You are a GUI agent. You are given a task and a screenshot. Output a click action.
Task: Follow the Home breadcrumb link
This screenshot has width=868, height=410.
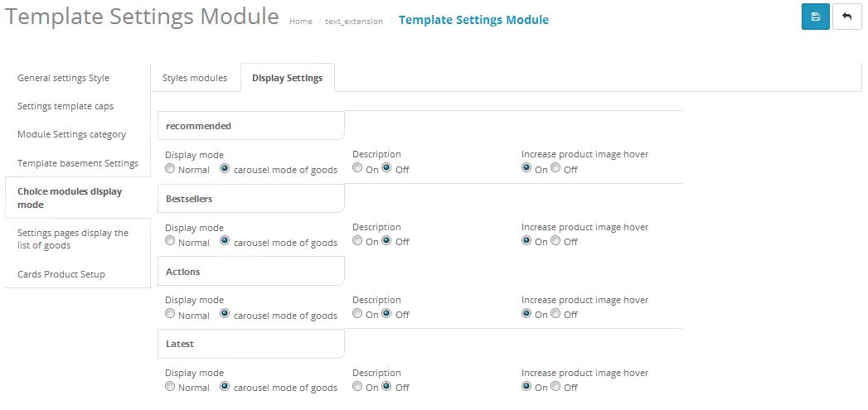pyautogui.click(x=301, y=21)
